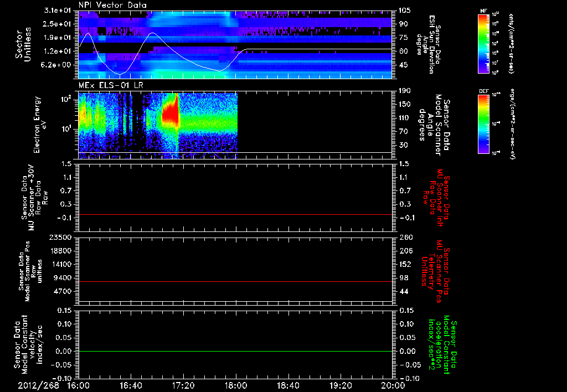Click the 1.2e+01 sector axis value
Image resolution: width=567 pixels, height=392 pixels.
(58, 51)
